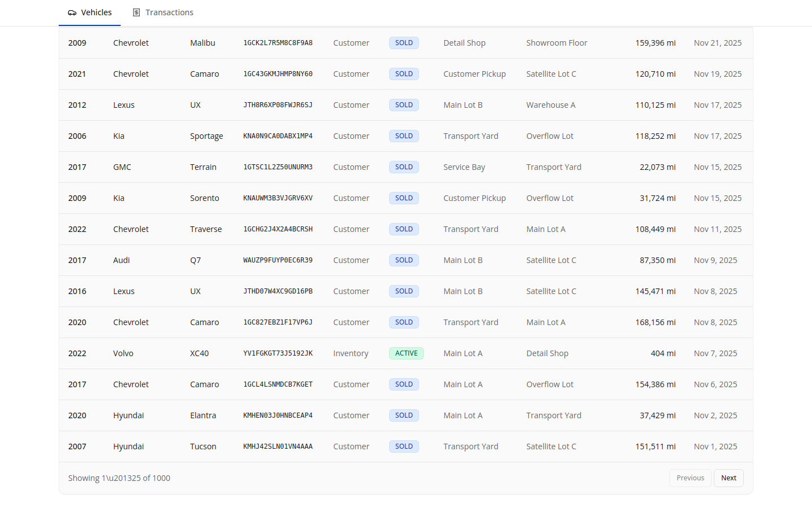The height and width of the screenshot is (508, 812).
Task: Select year 2012 in the Lexus UX row
Action: tap(77, 105)
